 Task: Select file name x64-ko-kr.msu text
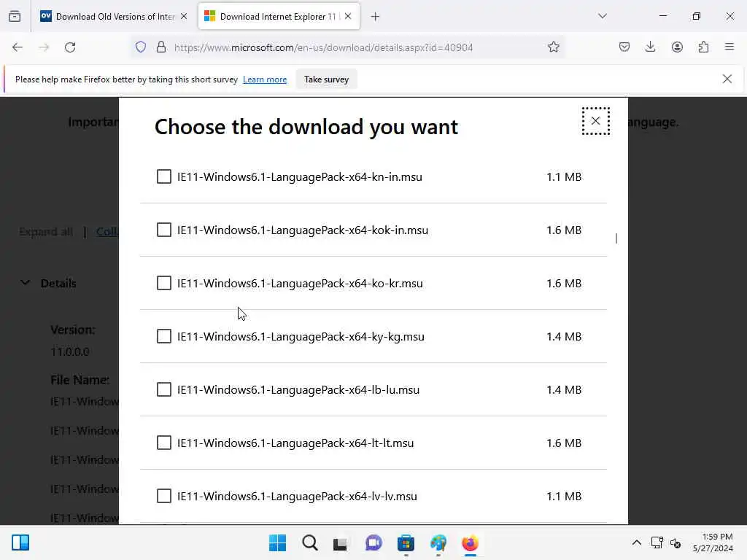pyautogui.click(x=300, y=284)
